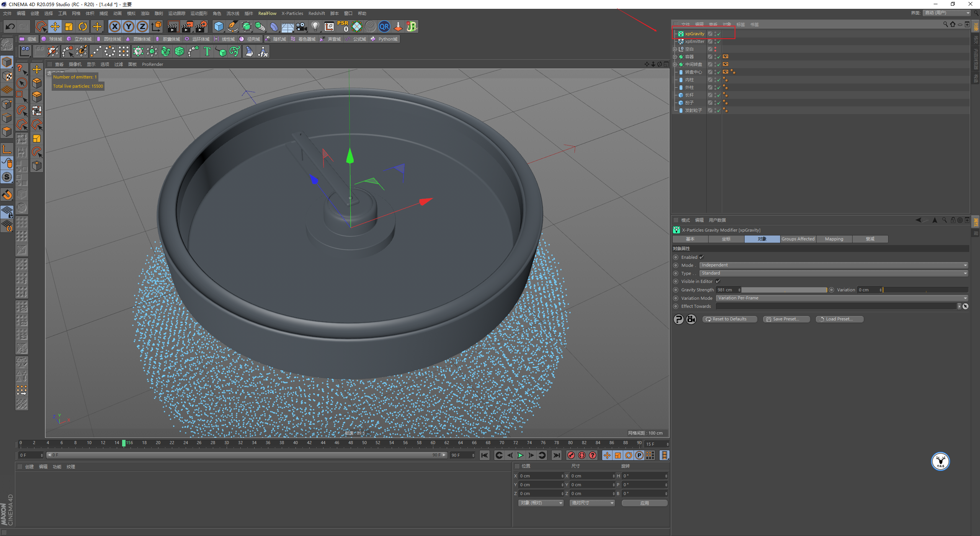The height and width of the screenshot is (536, 980).
Task: Click the PSR reset icon
Action: pyautogui.click(x=343, y=26)
